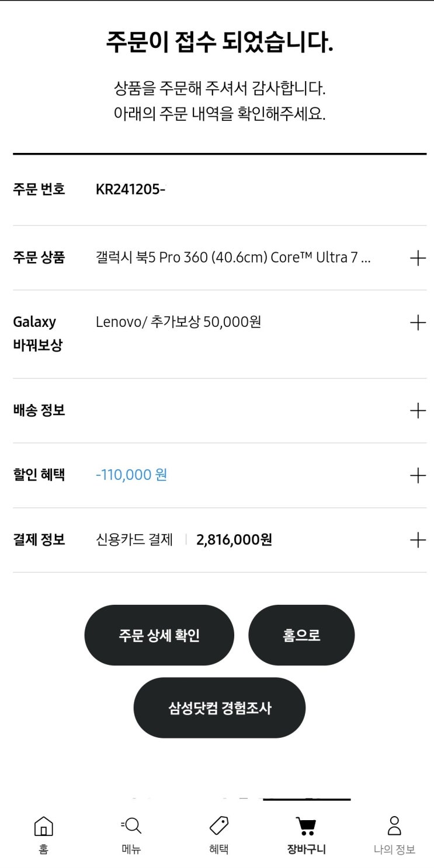Screen dimensions: 434x868
Task: Open the 삼성닷컴 경험조사 survey button
Action: [220, 708]
